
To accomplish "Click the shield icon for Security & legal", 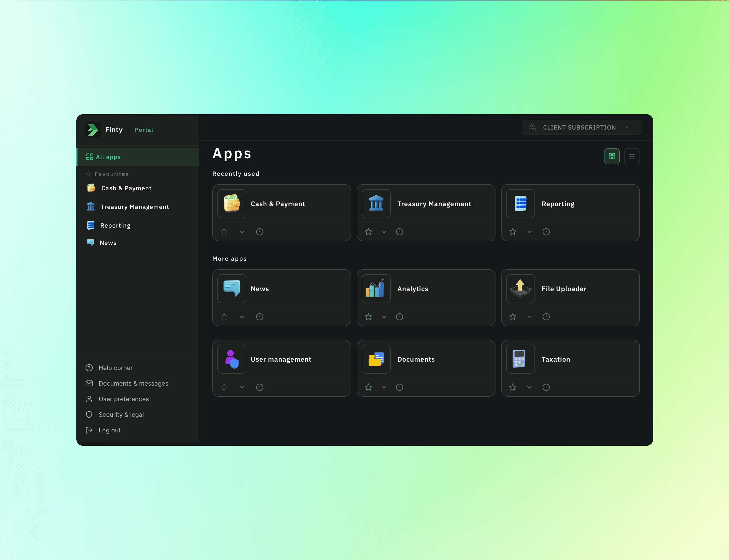I will click(x=89, y=415).
